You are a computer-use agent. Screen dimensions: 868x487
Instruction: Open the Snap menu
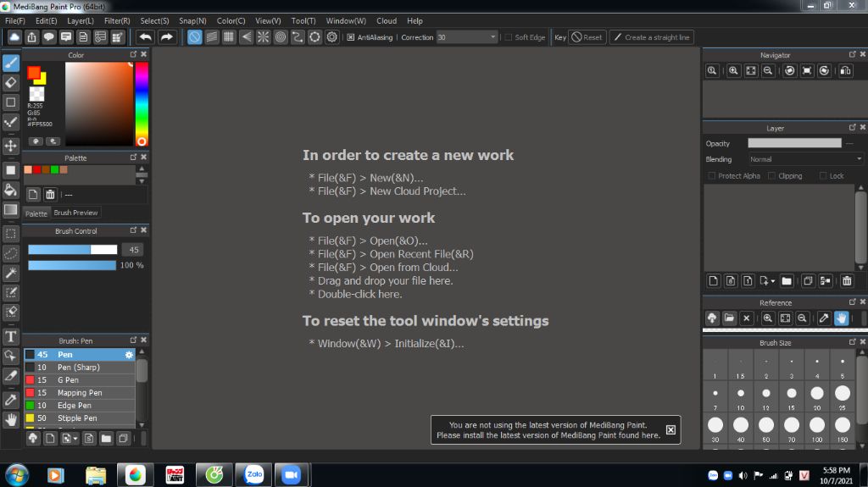point(192,20)
